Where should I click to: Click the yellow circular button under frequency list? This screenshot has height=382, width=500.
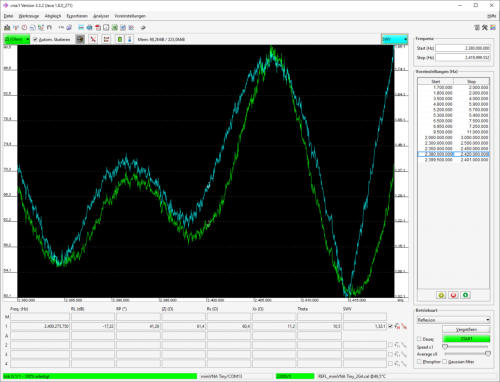point(441,295)
